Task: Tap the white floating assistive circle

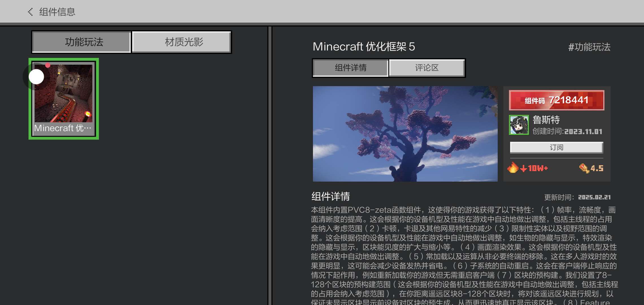Action: 36,77
